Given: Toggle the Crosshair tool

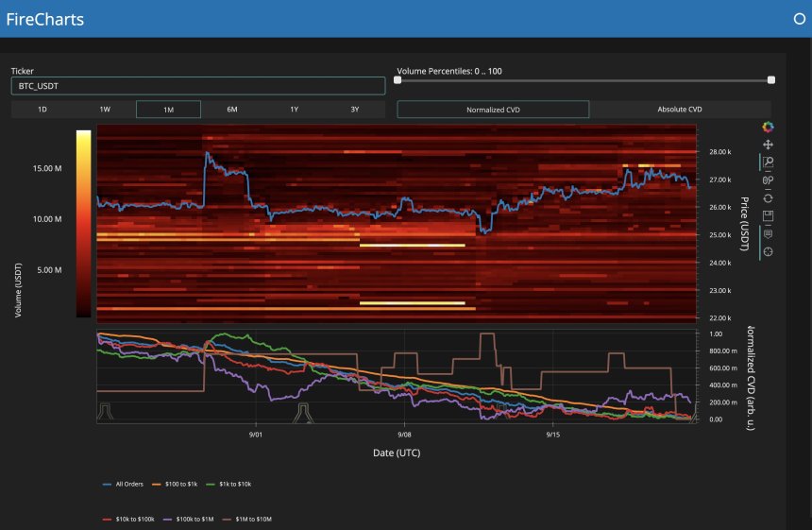Looking at the screenshot, I should (768, 251).
